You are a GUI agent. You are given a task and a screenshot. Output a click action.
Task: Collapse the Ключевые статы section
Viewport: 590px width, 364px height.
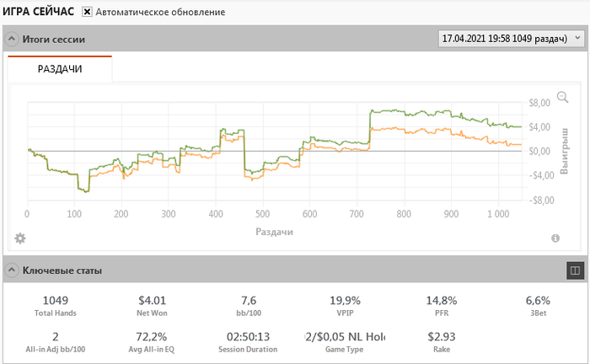12,270
